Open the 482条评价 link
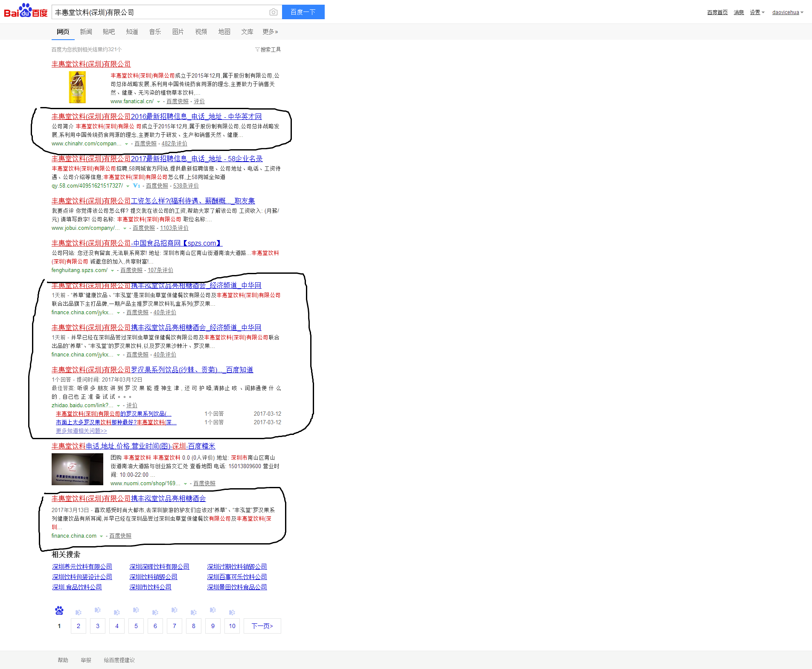Screen dimensions: 812x669 coord(174,144)
